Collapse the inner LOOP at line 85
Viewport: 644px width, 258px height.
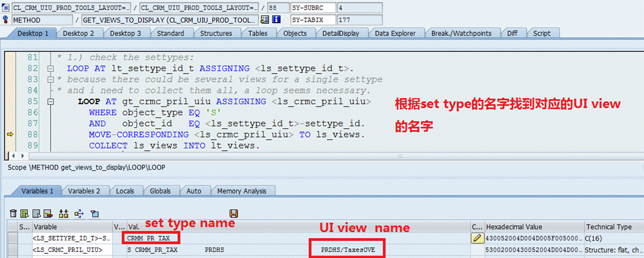[51, 102]
